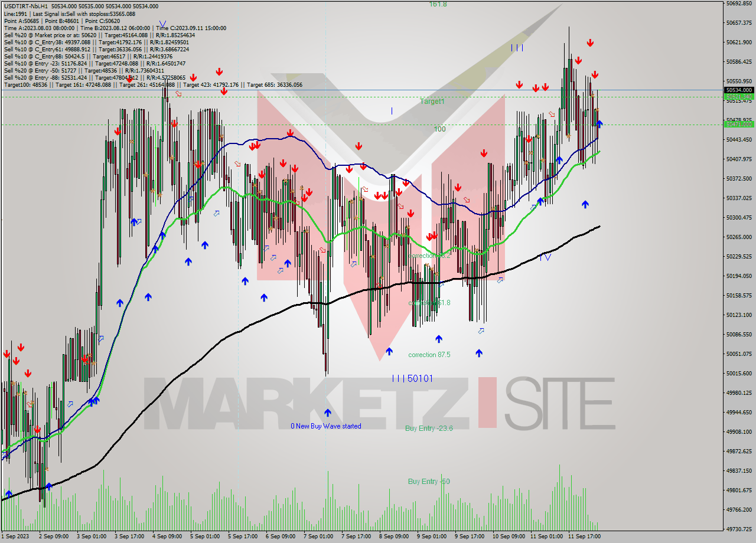Click price axis value 49980.125
This screenshot has height=543, width=756.
tap(739, 392)
